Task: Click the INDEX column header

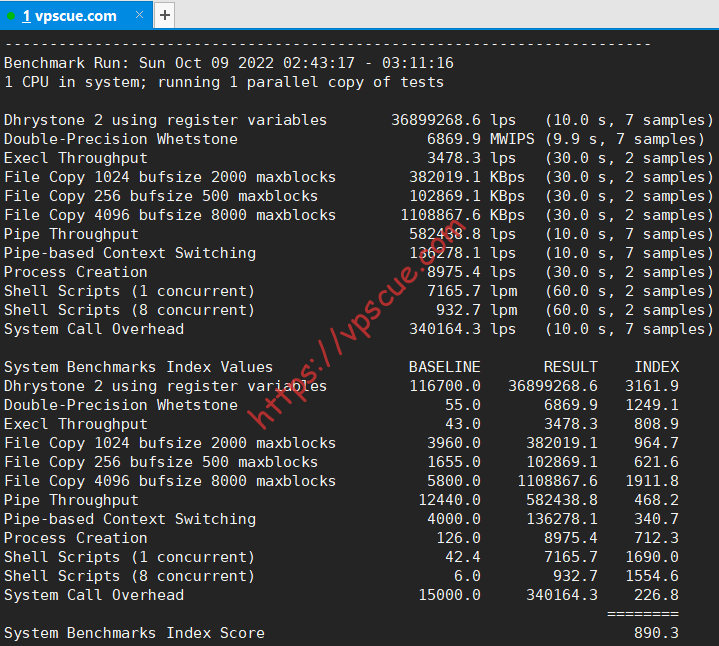Action: [x=656, y=367]
